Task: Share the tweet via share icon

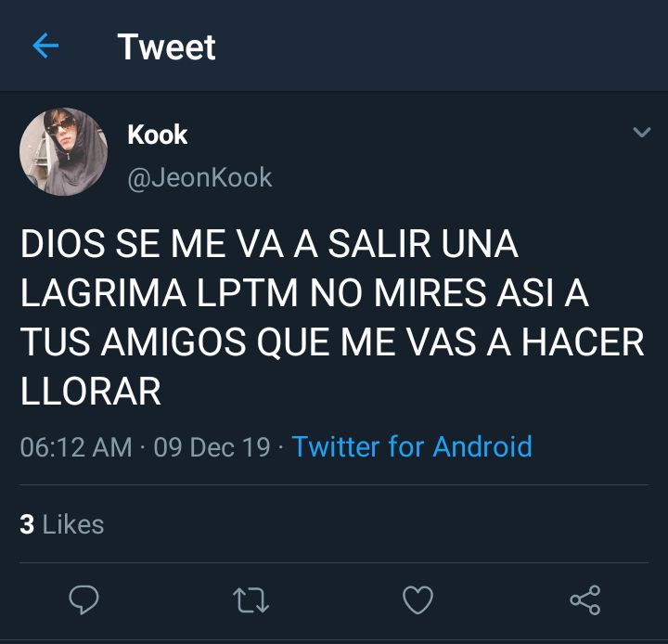Action: coord(585,599)
